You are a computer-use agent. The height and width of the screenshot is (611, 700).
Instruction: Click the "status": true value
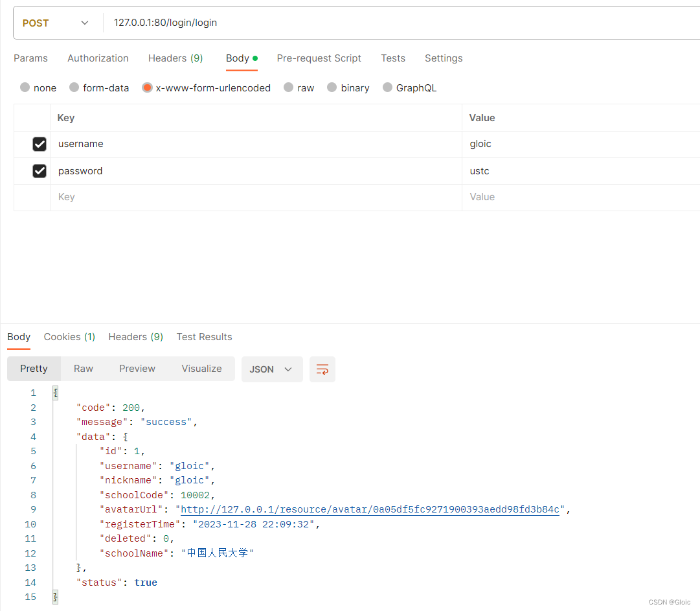(146, 583)
